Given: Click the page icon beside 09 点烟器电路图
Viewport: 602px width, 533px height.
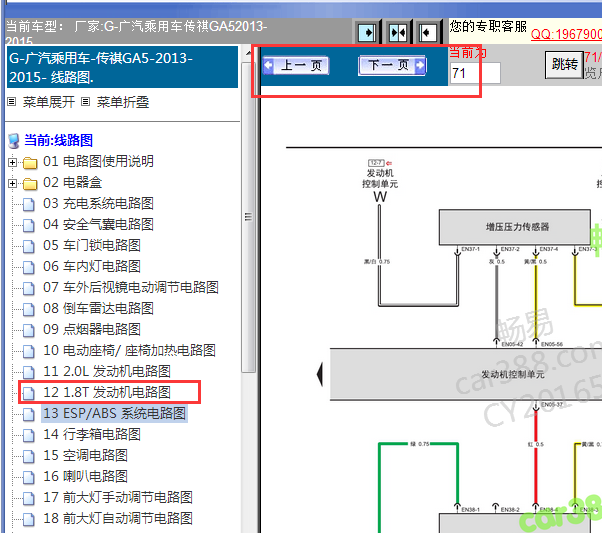Looking at the screenshot, I should (x=29, y=330).
